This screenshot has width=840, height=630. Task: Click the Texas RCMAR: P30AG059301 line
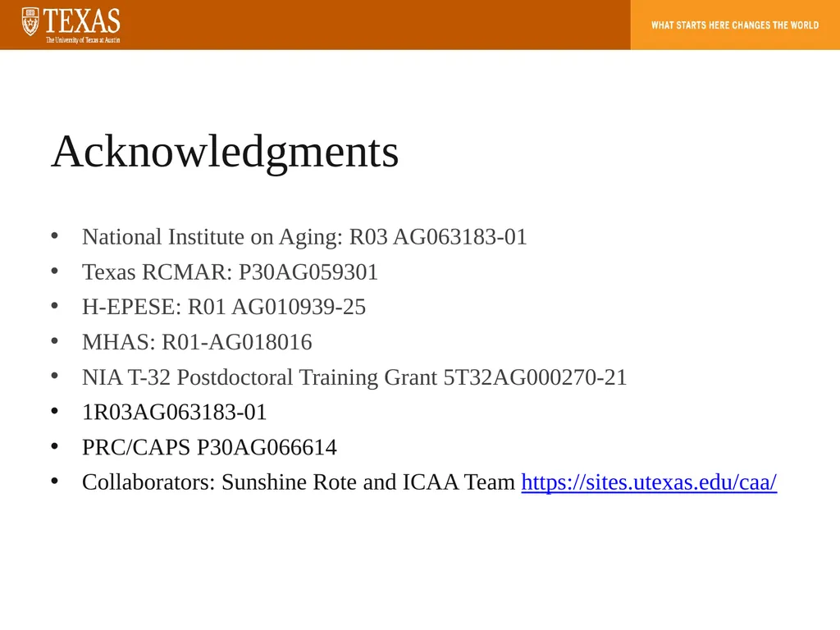[x=230, y=272]
